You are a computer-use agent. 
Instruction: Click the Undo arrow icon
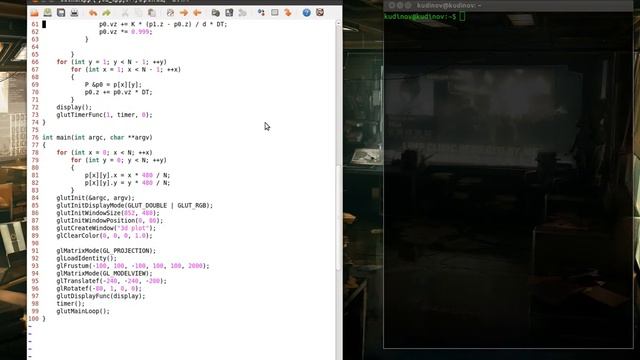click(93, 13)
